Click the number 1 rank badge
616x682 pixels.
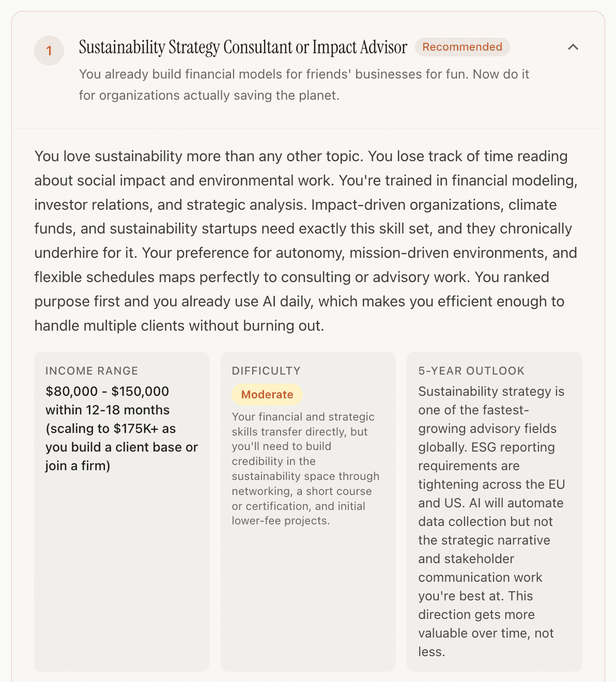(49, 51)
